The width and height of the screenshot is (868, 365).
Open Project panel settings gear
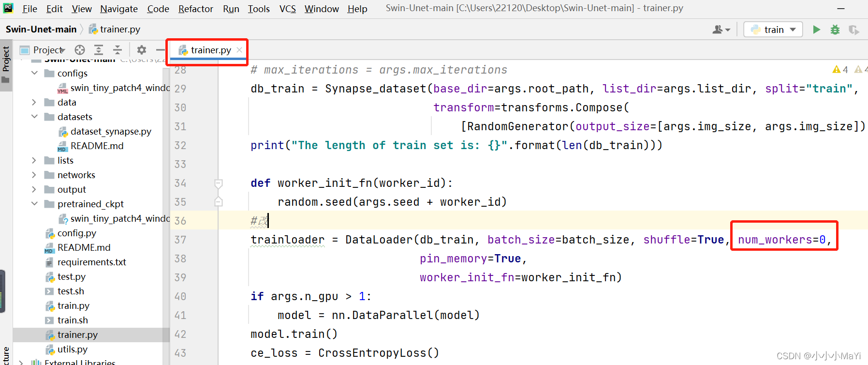pos(141,50)
